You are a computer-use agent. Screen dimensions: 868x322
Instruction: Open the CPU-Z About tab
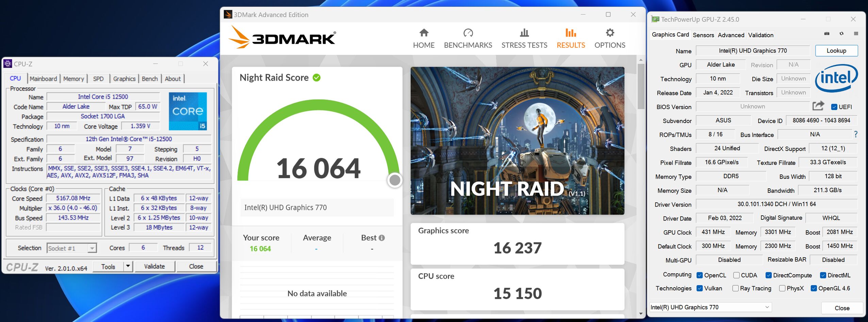173,79
